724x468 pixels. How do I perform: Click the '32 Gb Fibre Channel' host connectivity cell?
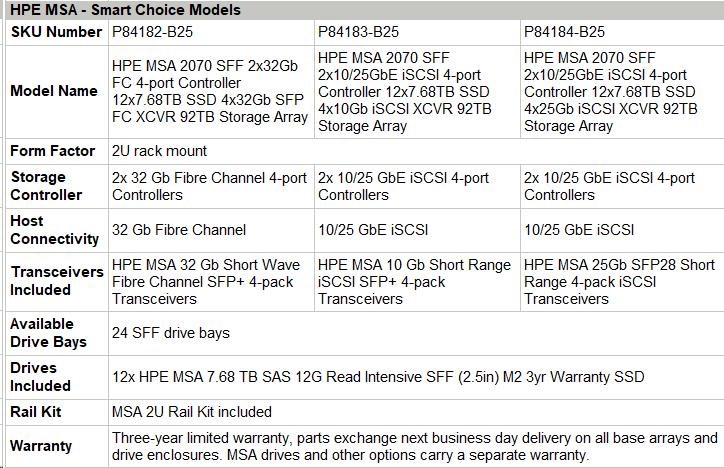point(179,230)
